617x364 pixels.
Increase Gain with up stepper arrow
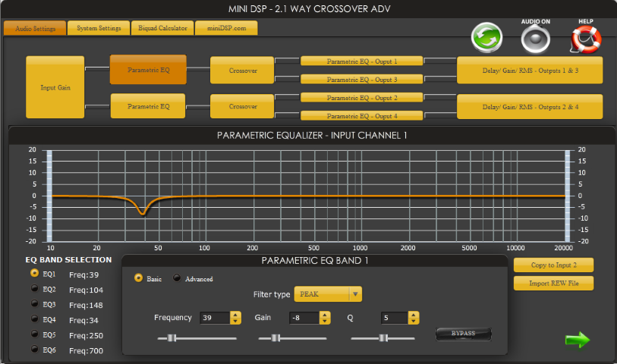(325, 315)
